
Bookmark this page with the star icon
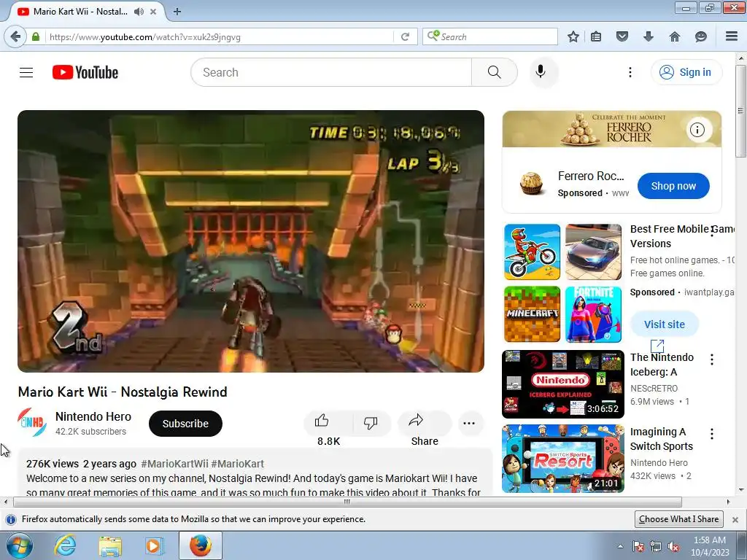point(573,36)
